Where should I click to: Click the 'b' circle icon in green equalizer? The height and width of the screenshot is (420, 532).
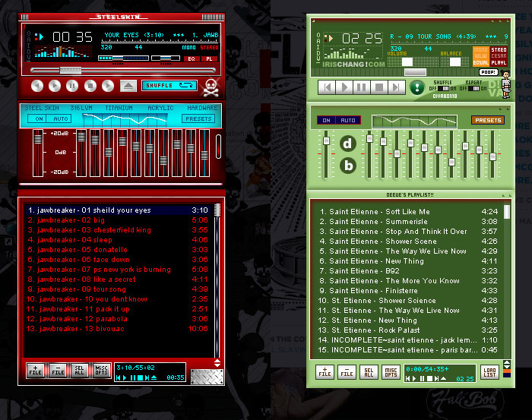(348, 166)
